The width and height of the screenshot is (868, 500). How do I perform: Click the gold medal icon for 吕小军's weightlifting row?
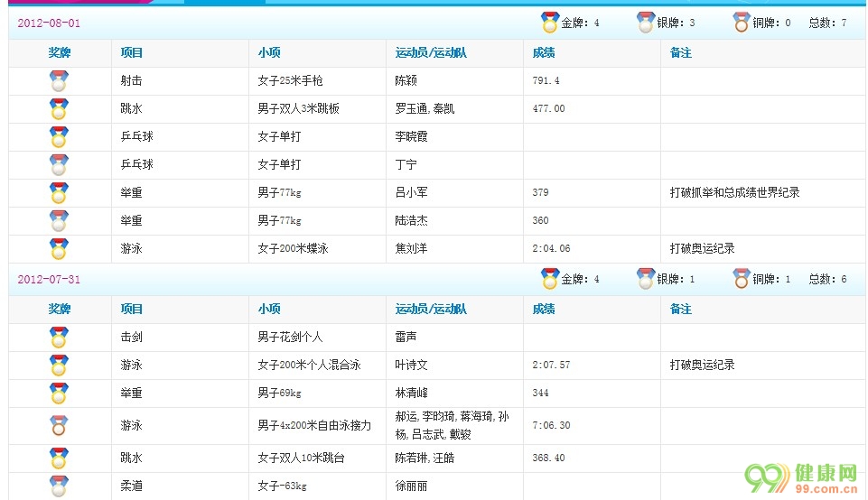tap(59, 193)
